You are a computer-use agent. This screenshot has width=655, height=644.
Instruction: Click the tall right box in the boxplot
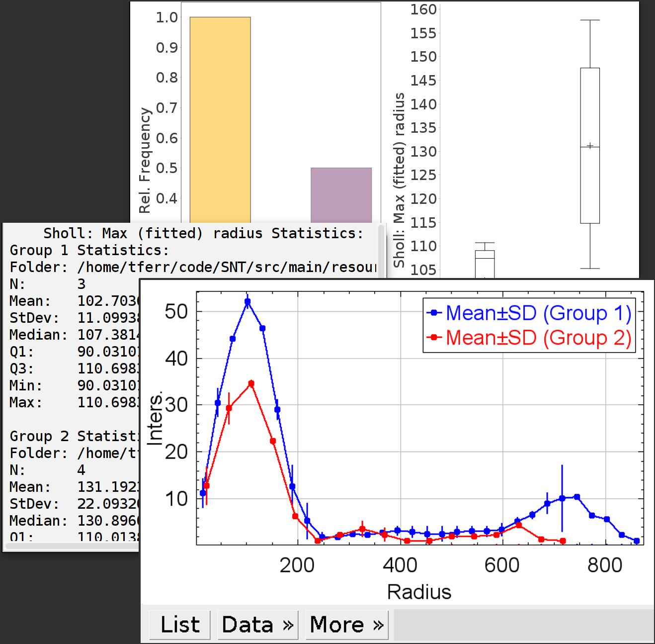(x=590, y=146)
